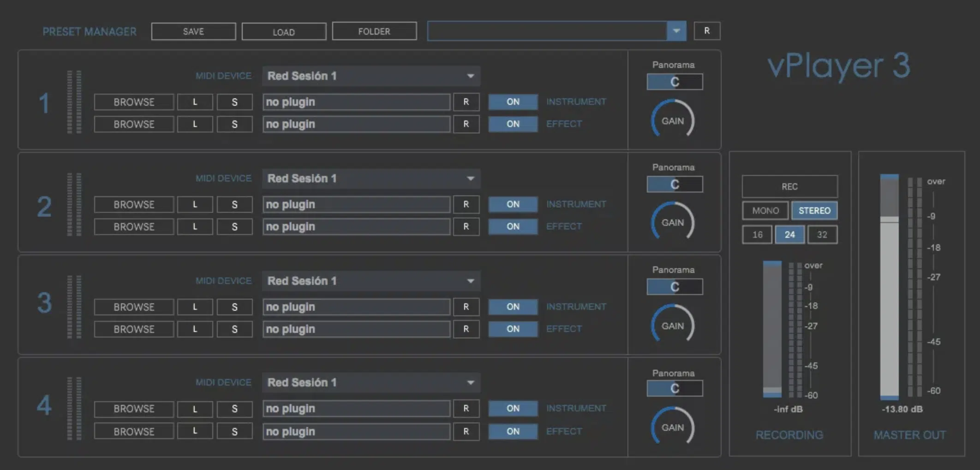
Task: Reset channel 4 effect plugin with R
Action: pyautogui.click(x=466, y=431)
